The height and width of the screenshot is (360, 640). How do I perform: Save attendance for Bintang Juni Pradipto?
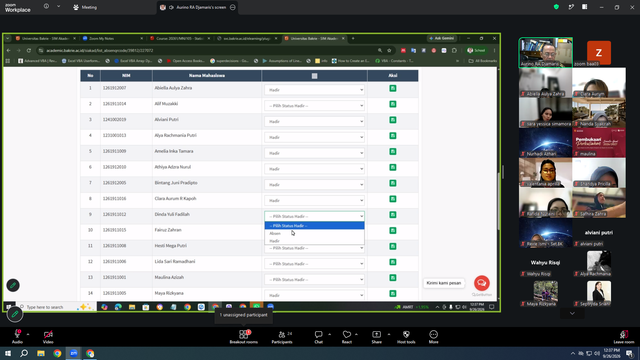pos(393,183)
